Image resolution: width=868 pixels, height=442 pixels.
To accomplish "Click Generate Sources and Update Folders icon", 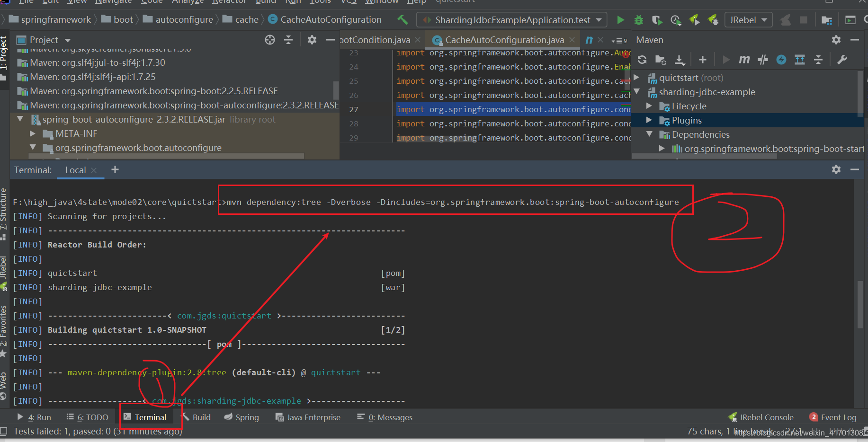I will pyautogui.click(x=661, y=60).
